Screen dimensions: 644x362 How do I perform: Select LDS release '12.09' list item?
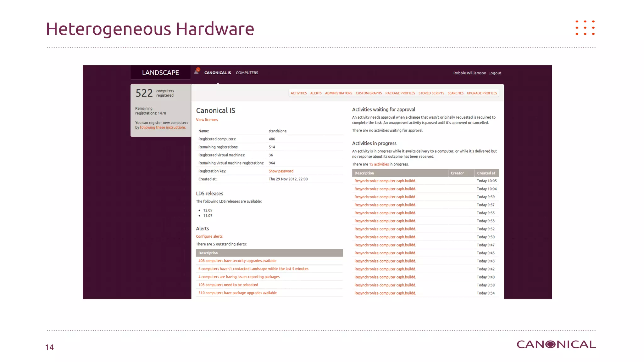click(x=208, y=210)
